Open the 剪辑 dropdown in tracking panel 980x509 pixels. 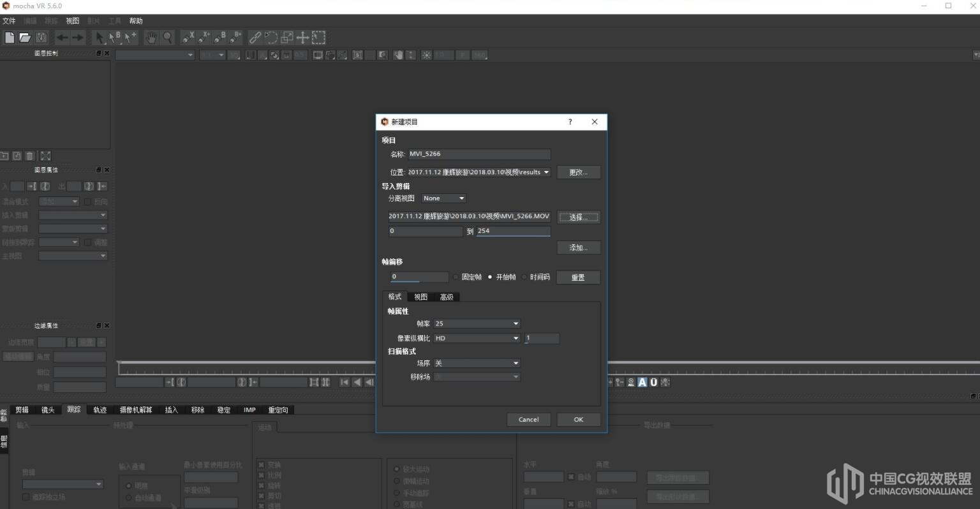[x=63, y=484]
